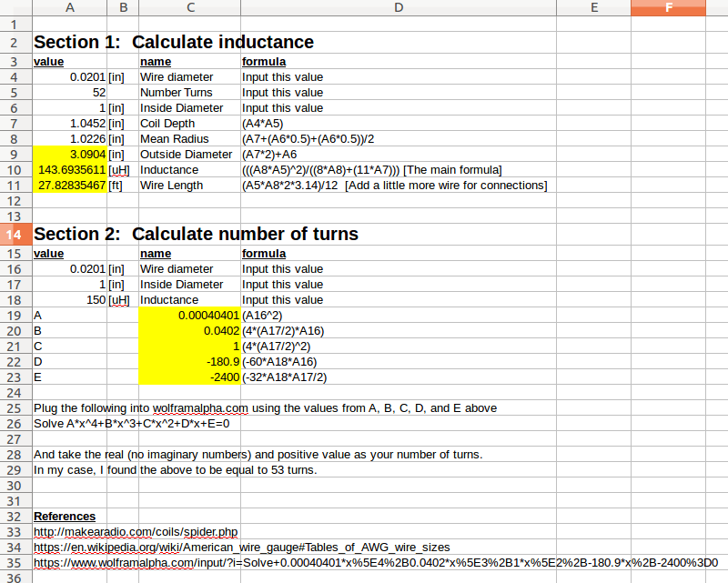Click the 'Plug the following into wolframalpha.com' instruction
The height and width of the screenshot is (583, 728).
click(x=265, y=408)
